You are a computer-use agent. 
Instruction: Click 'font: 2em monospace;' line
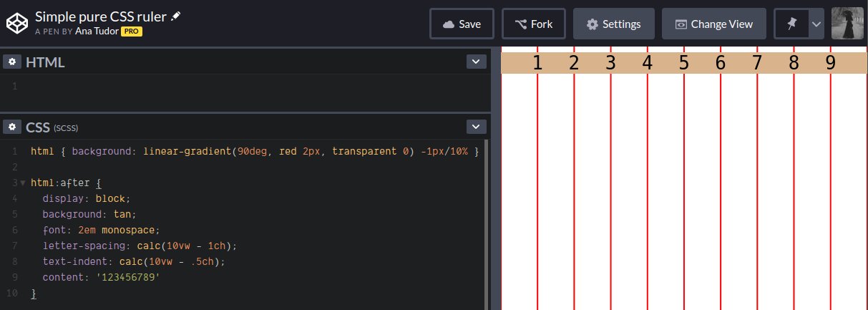pos(102,230)
